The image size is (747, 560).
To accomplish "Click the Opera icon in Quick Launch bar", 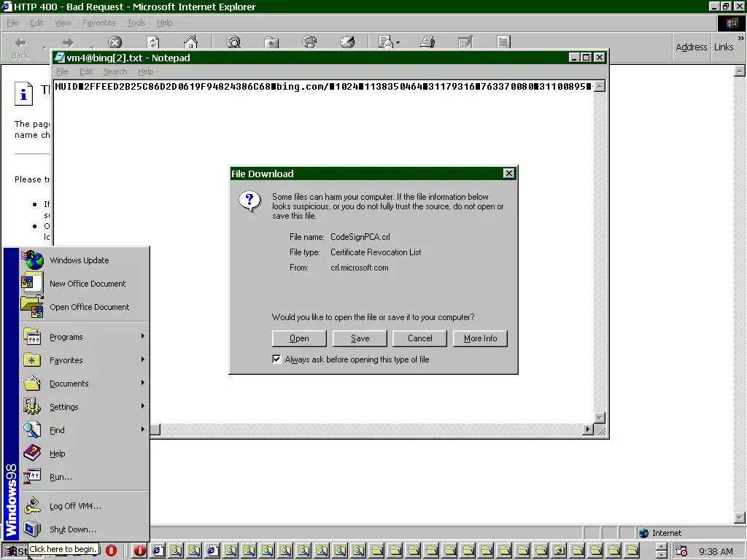I will 111,551.
